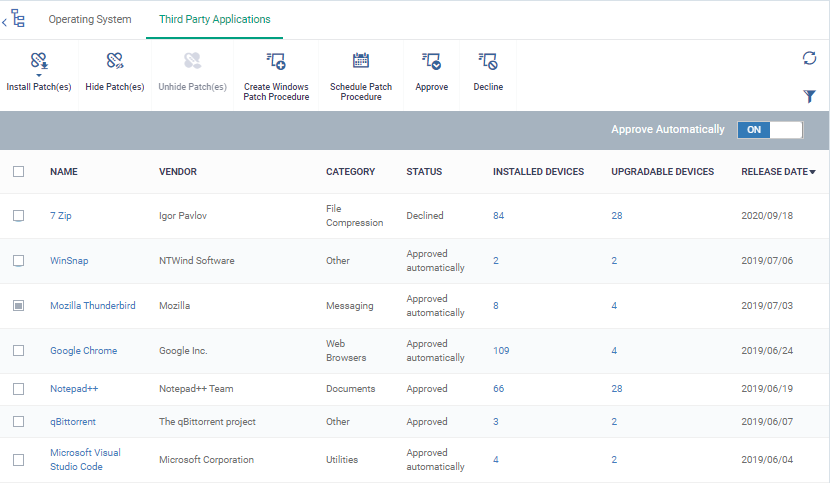This screenshot has width=830, height=483.
Task: Sort by Release Date column
Action: 778,172
